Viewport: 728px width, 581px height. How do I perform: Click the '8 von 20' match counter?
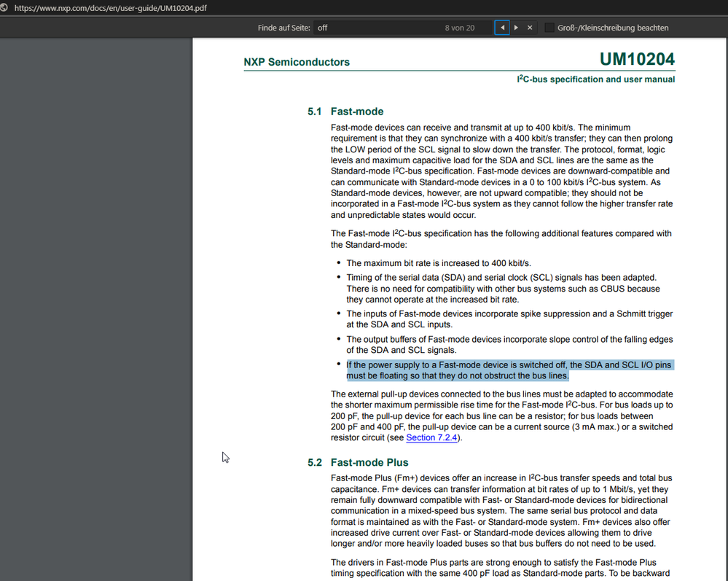pos(460,28)
